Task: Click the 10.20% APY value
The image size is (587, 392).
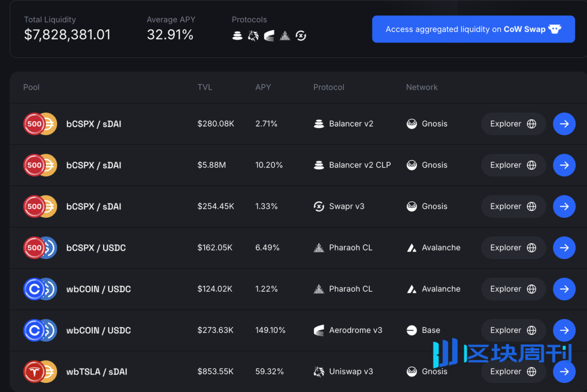Action: coord(269,165)
